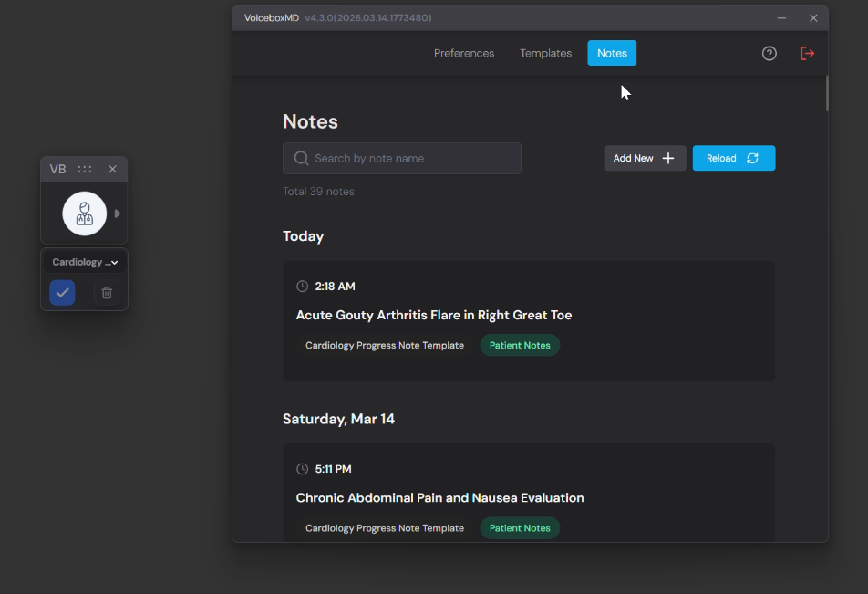The image size is (868, 594).
Task: Click the search magnifier icon
Action: [x=301, y=159]
